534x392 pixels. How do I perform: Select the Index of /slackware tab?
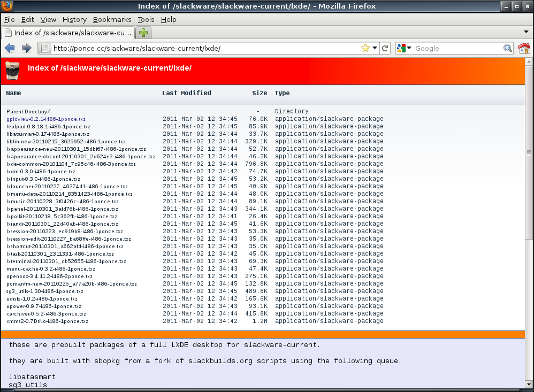pos(68,33)
